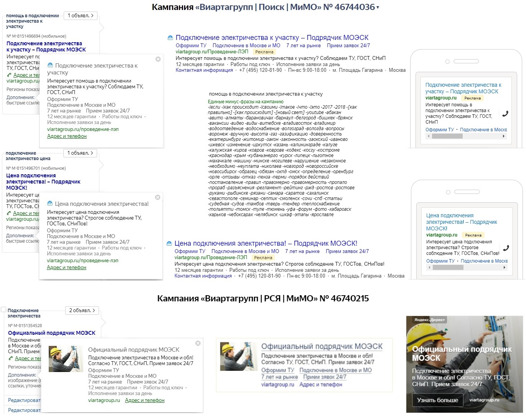Click worker photo thumbnail in the РСЯ popup
526x420 pixels.
point(66,359)
